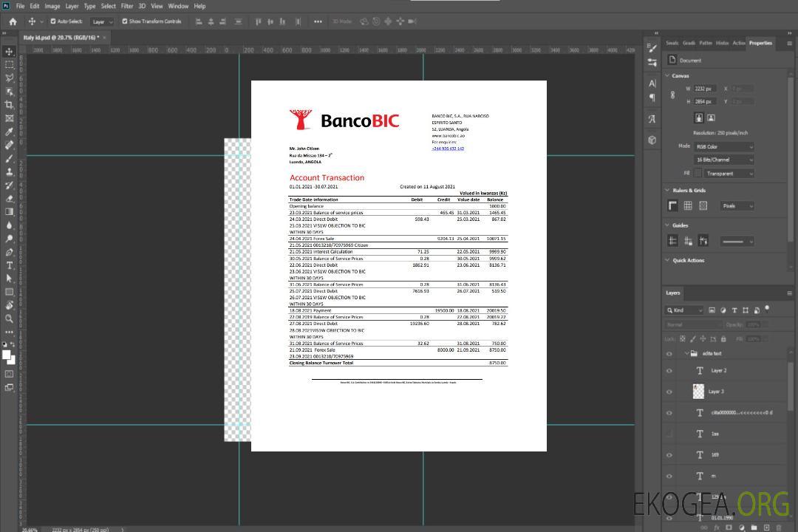Select the Polygonal Lasso tool

click(x=9, y=78)
